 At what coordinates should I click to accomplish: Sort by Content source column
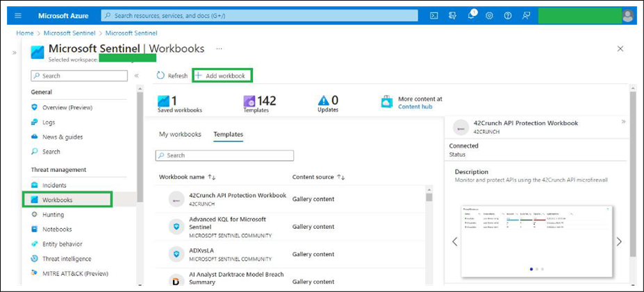click(x=318, y=177)
